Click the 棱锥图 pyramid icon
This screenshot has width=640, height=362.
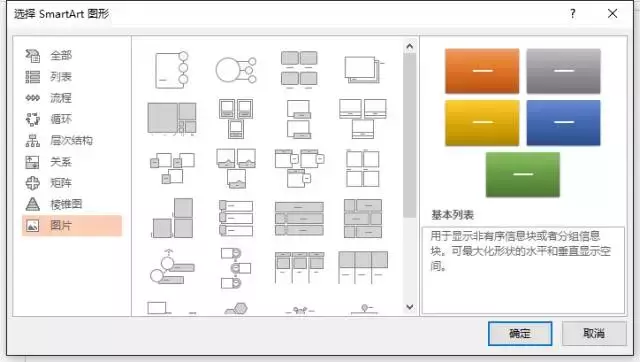pyautogui.click(x=33, y=204)
